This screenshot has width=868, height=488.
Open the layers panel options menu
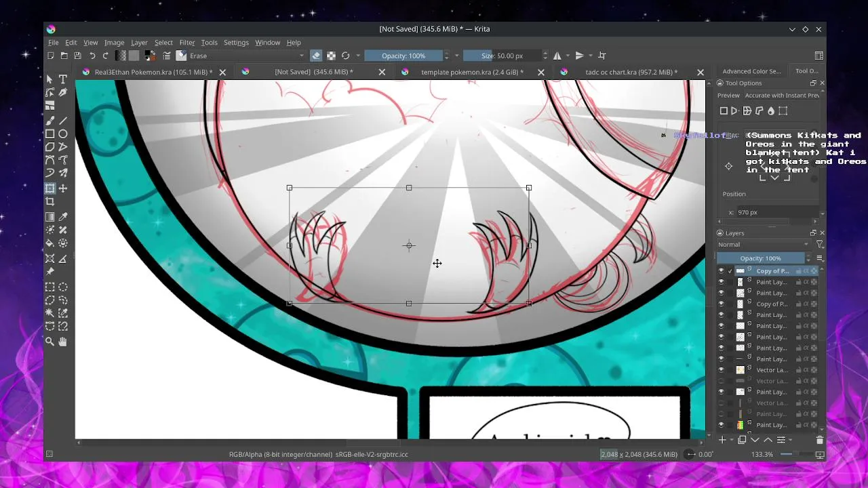[819, 258]
